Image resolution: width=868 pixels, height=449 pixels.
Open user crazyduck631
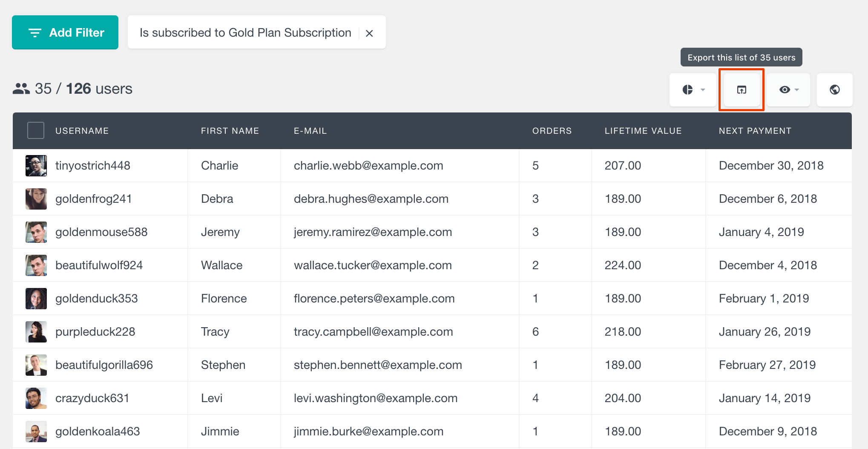pyautogui.click(x=92, y=398)
